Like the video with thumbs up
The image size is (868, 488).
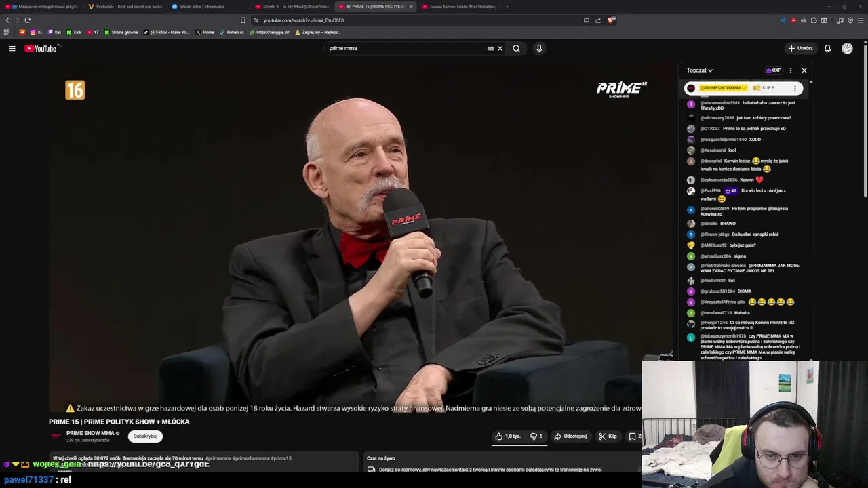[x=507, y=436]
